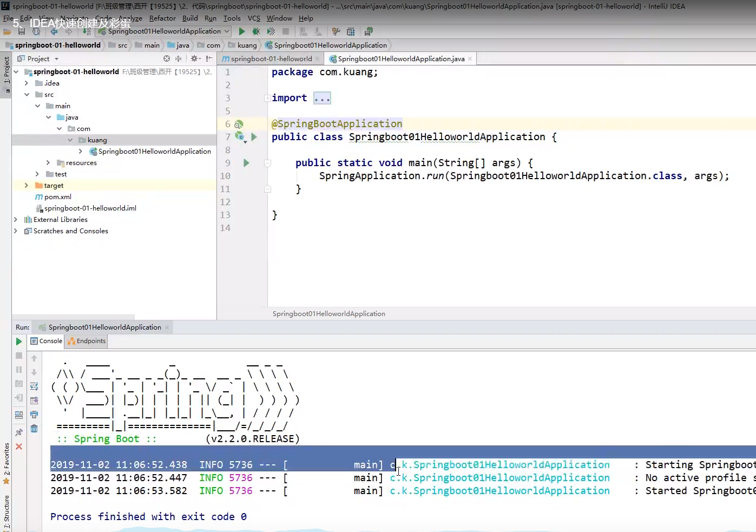
Task: Rerun the app in the Run panel
Action: 19,341
